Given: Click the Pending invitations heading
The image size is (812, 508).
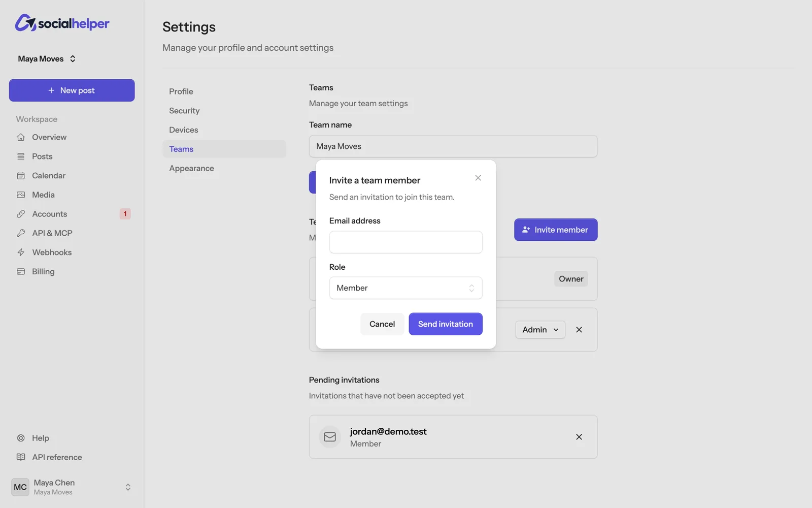Looking at the screenshot, I should click(x=344, y=380).
